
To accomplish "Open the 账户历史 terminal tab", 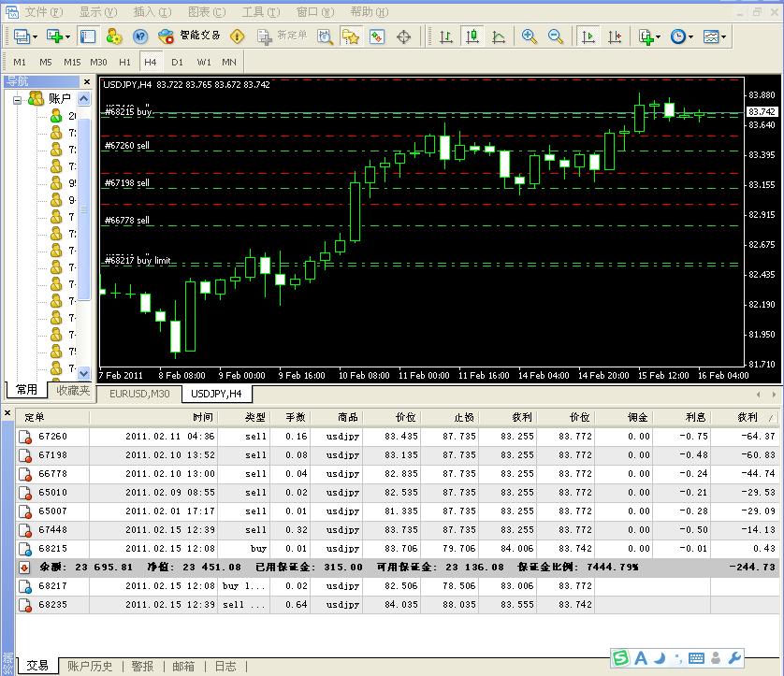I will pos(90,666).
